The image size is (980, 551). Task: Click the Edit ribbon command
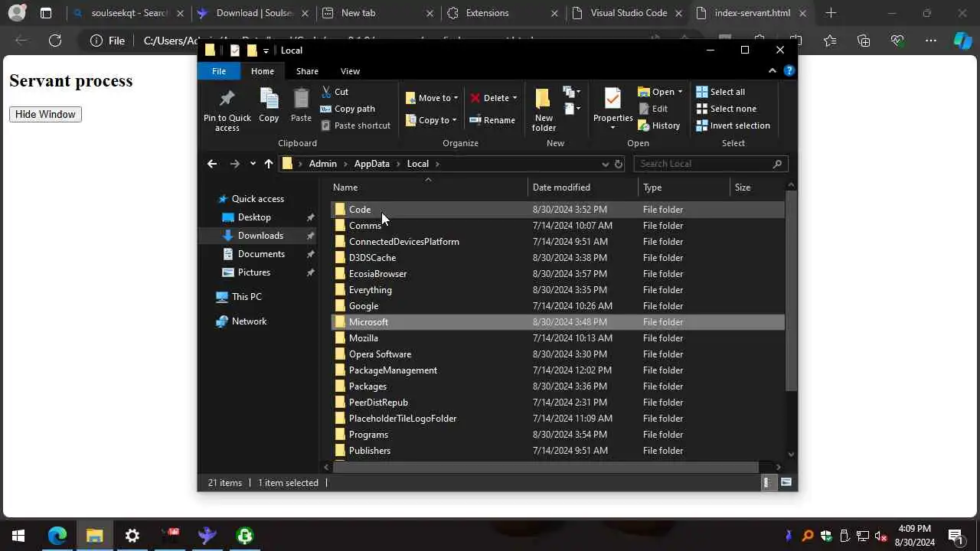click(653, 109)
